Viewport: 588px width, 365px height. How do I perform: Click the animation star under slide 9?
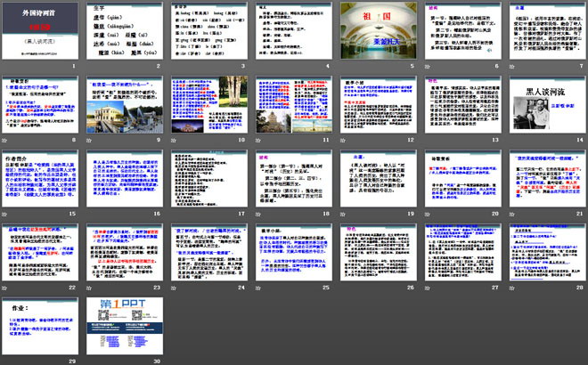click(x=89, y=140)
